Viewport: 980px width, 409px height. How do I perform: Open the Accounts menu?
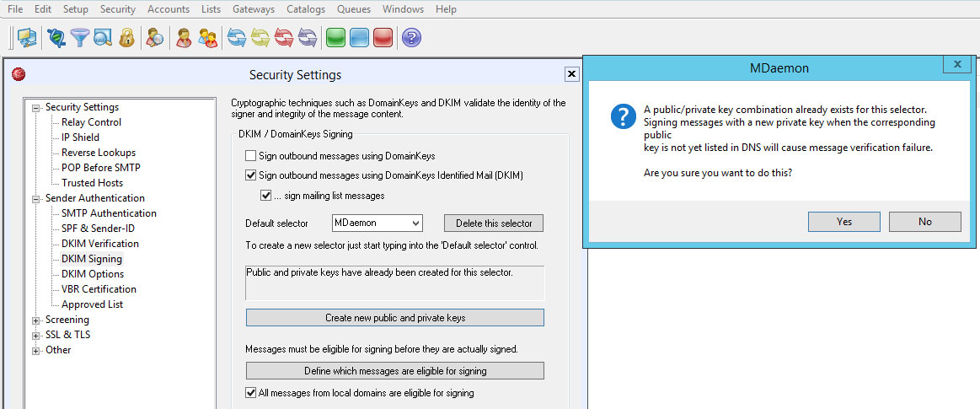click(x=169, y=9)
